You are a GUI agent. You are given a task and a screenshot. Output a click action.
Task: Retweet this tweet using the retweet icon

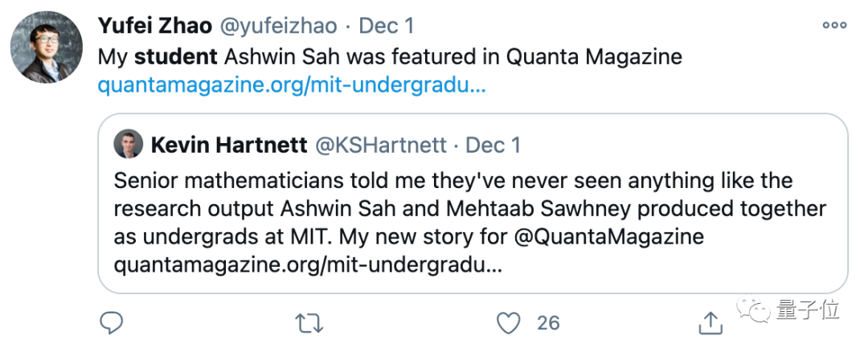tap(307, 323)
